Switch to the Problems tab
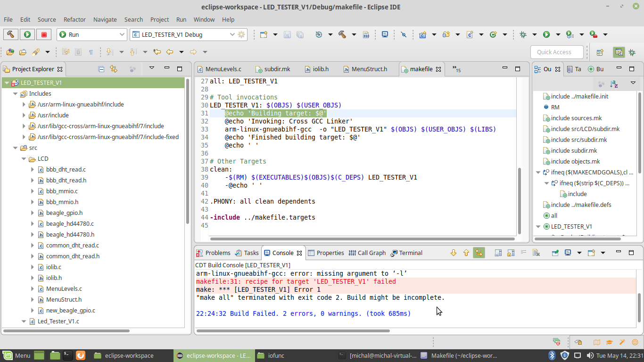644x362 pixels. point(213,253)
